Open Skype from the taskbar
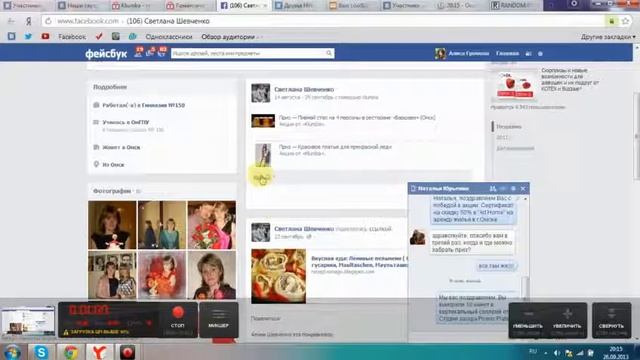This screenshot has height=360, width=640. pyautogui.click(x=41, y=352)
